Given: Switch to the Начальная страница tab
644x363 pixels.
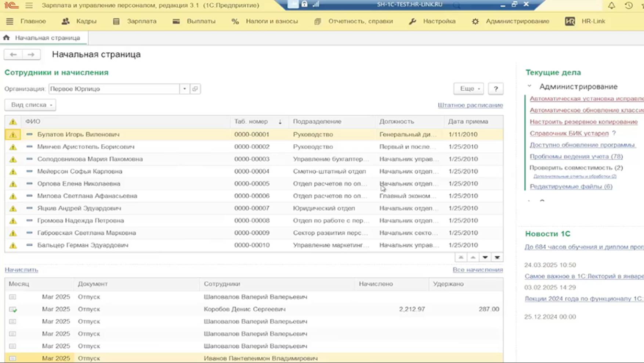Looking at the screenshot, I should click(47, 38).
